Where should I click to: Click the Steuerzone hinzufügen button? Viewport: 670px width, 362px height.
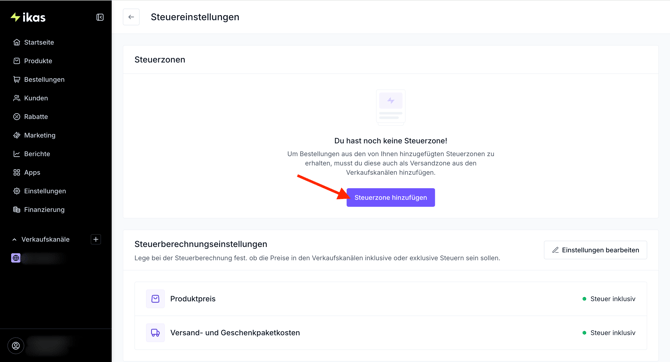pyautogui.click(x=391, y=197)
